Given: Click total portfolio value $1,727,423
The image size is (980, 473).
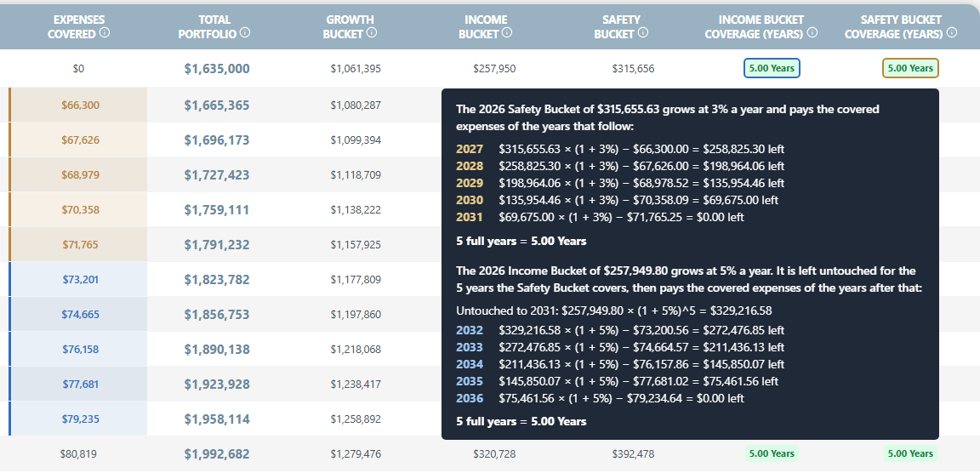Looking at the screenshot, I should coord(217,175).
